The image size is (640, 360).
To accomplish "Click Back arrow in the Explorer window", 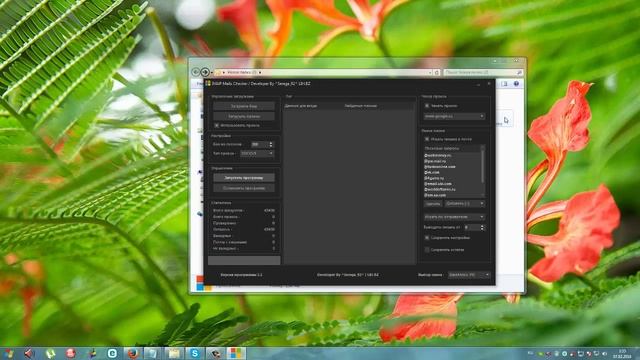I will 196,72.
